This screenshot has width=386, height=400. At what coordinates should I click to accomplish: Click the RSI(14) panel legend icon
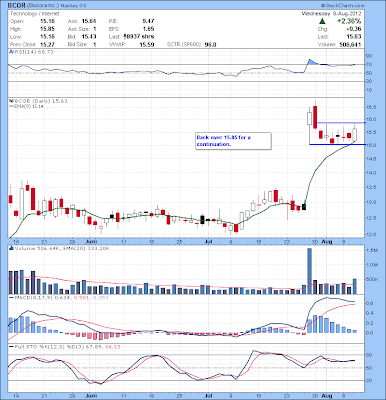[11, 52]
